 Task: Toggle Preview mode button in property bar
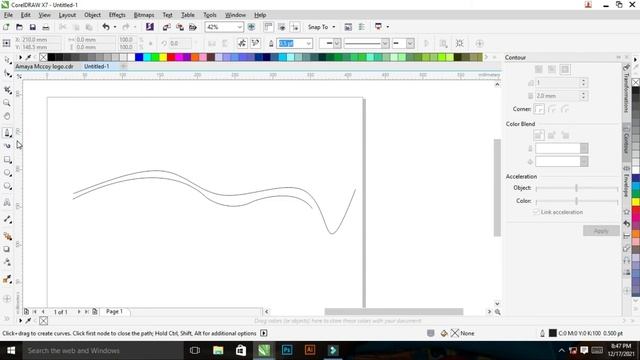(242, 43)
